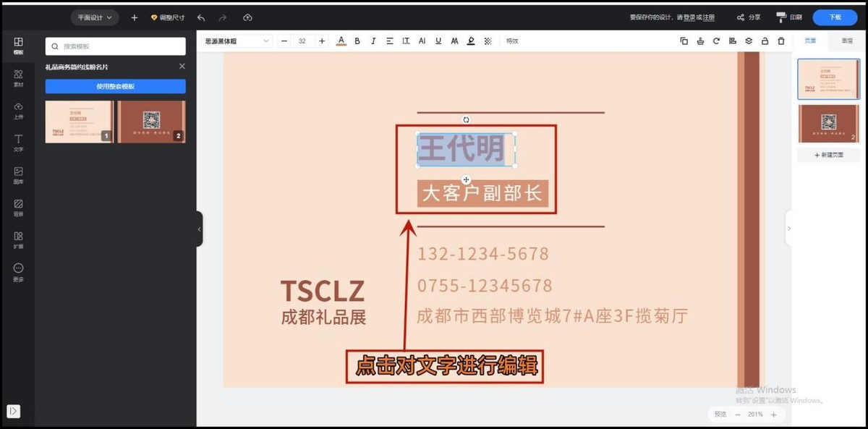Toggle bold formatting for selected text
Image resolution: width=868 pixels, height=429 pixels.
click(x=357, y=41)
